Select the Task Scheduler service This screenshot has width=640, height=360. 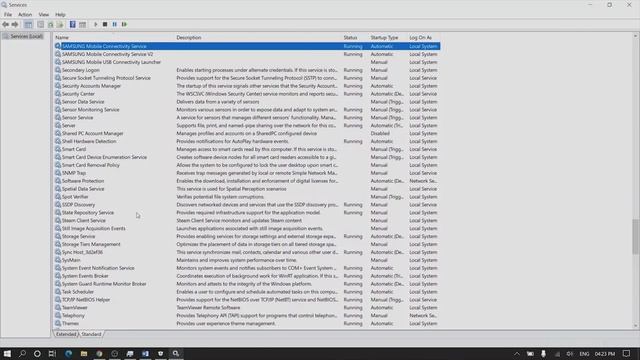coord(247,292)
